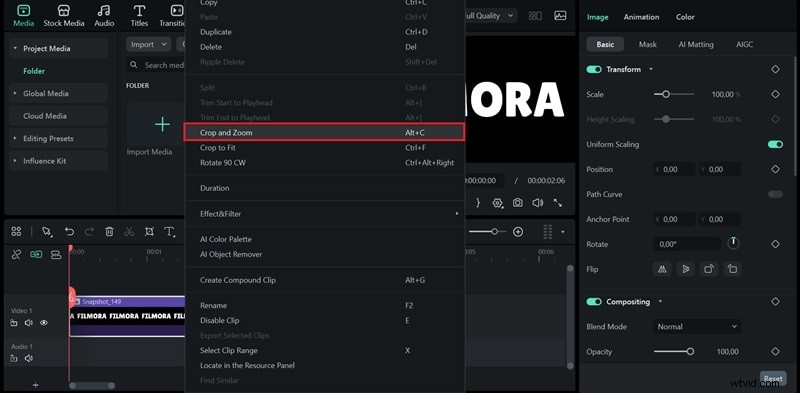Click the Scale slider handle
Image resolution: width=800 pixels, height=393 pixels.
(x=665, y=94)
